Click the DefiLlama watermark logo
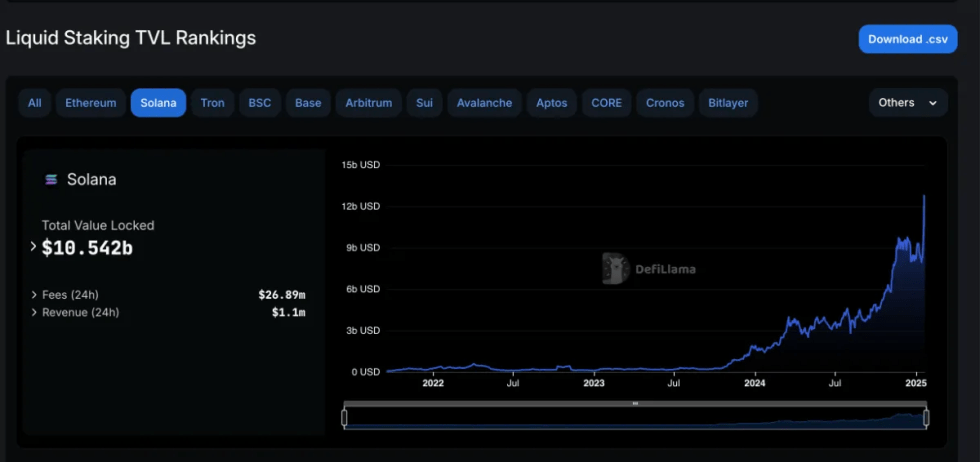980x462 pixels. (x=614, y=268)
